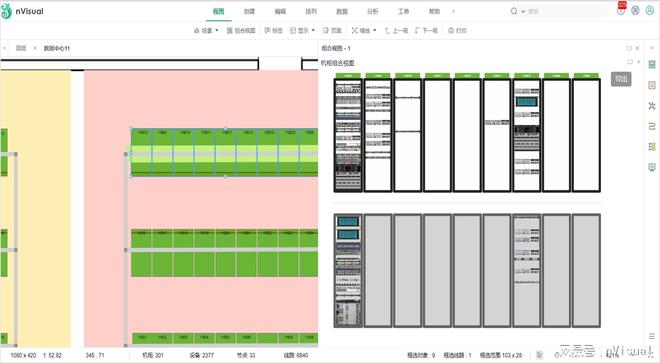The width and height of the screenshot is (660, 363).
Task: Open the 数据 (Data) tab
Action: (342, 12)
